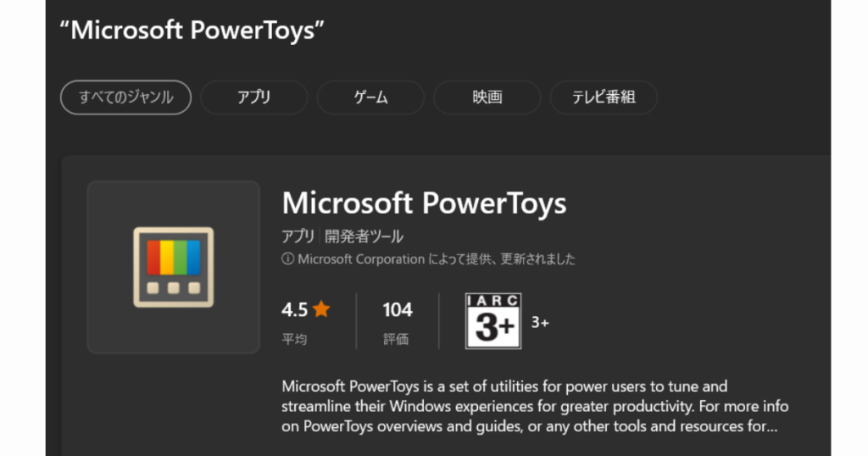The width and height of the screenshot is (868, 456).
Task: Filter results by 映画
Action: pyautogui.click(x=487, y=97)
